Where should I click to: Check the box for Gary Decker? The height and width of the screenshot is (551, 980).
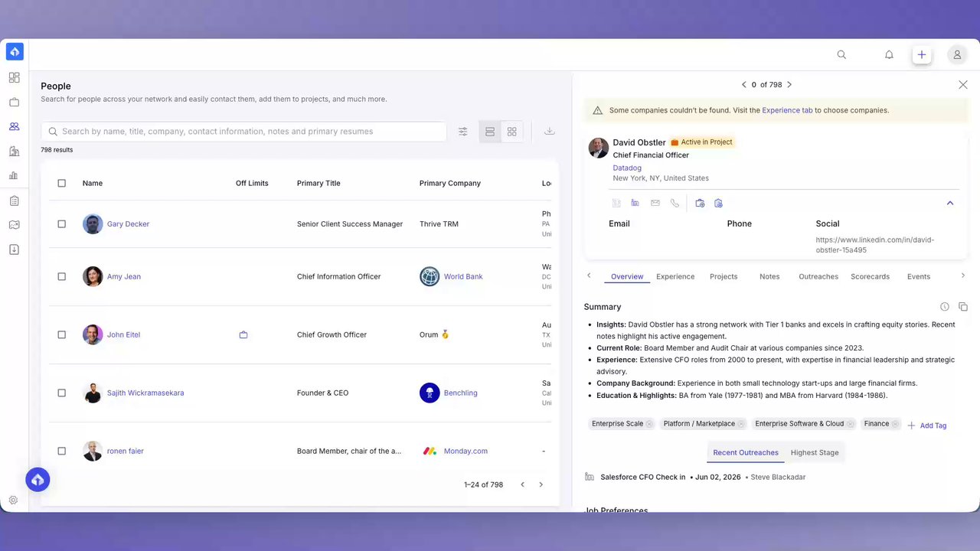(x=62, y=224)
